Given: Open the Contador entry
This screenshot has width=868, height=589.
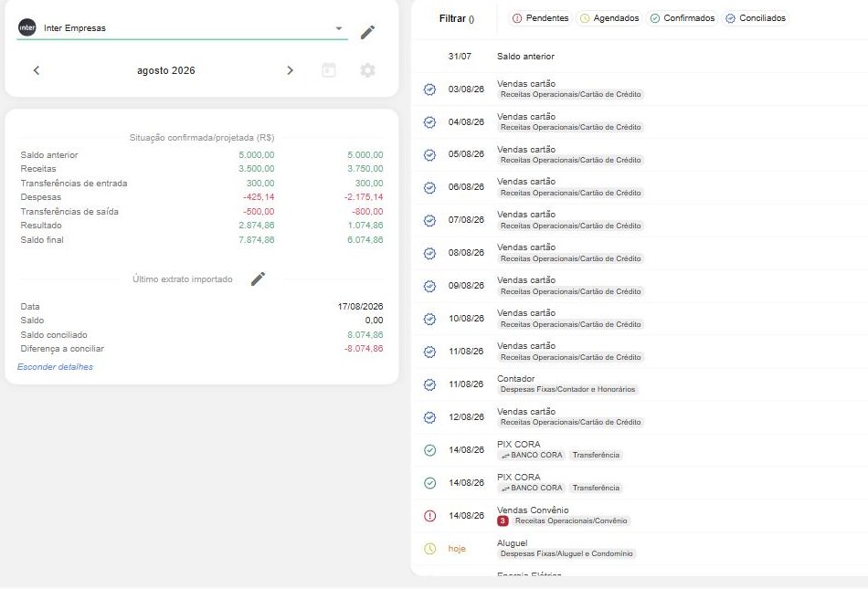Looking at the screenshot, I should pos(640,384).
